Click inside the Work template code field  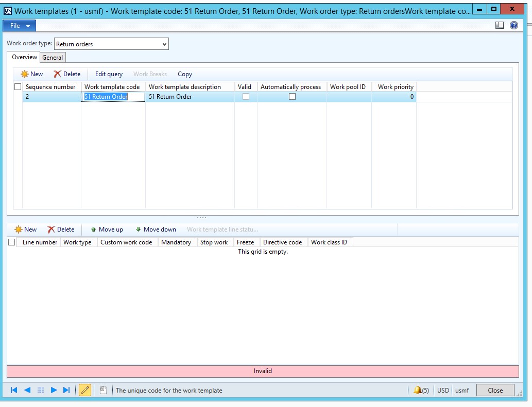(x=112, y=97)
